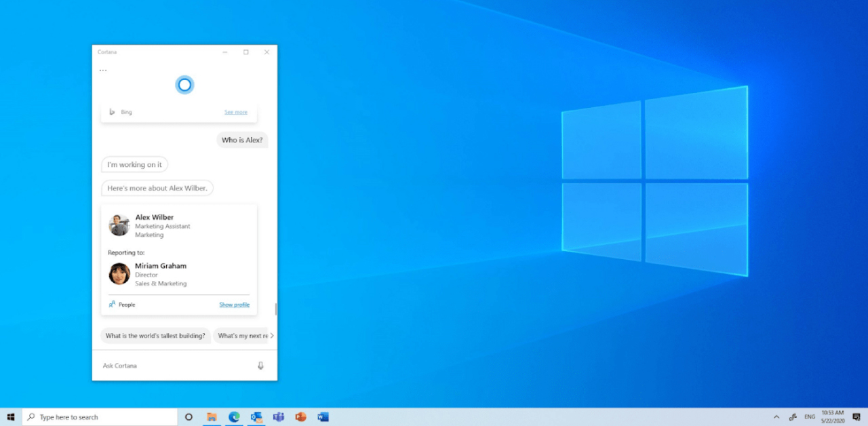This screenshot has width=868, height=426.
Task: Open the Cortana three-dots menu
Action: coord(103,70)
